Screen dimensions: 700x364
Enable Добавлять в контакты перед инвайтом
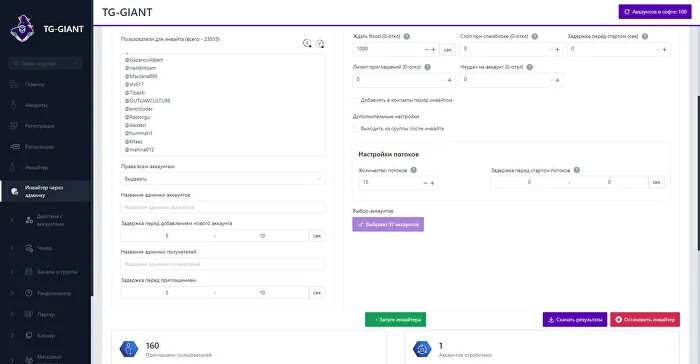[x=355, y=100]
